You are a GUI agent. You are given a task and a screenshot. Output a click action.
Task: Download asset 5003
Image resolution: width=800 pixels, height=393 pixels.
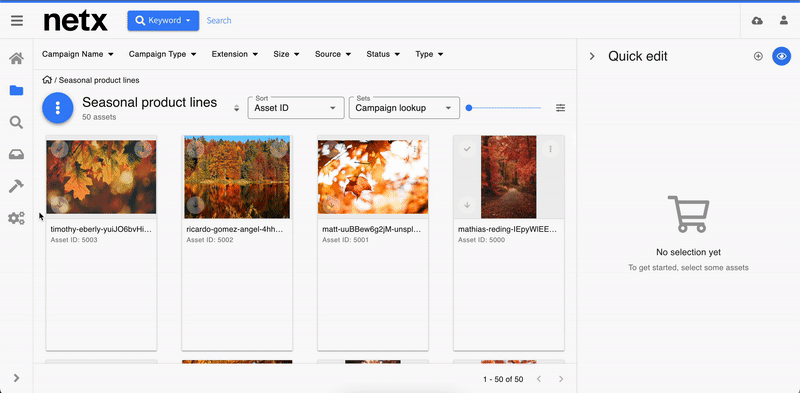tap(60, 205)
